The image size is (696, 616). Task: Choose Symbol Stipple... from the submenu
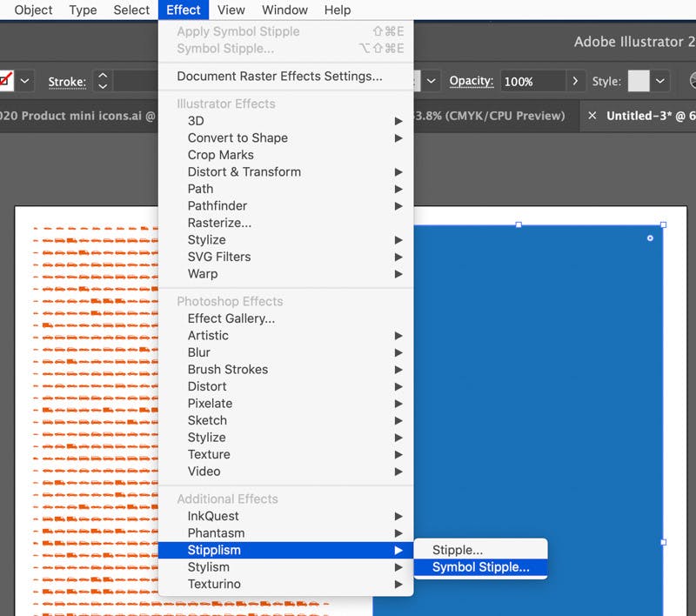tap(480, 567)
